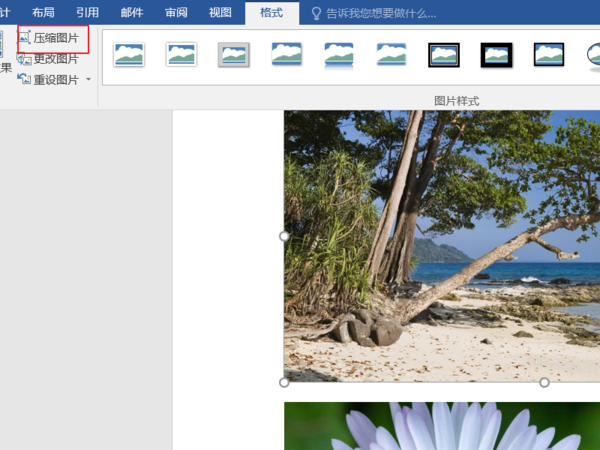Select the fifth picture style with reflection
Viewport: 600px width, 450px height.
click(339, 55)
